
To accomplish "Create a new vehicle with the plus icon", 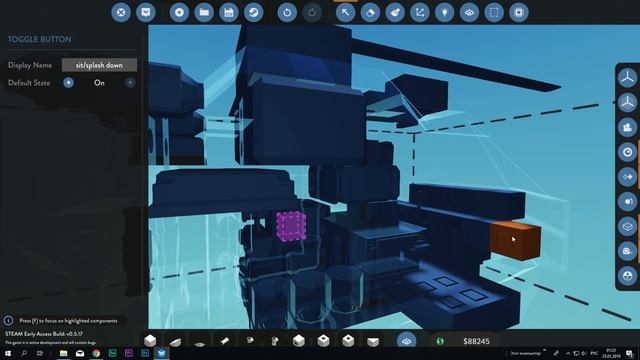I will pyautogui.click(x=179, y=12).
